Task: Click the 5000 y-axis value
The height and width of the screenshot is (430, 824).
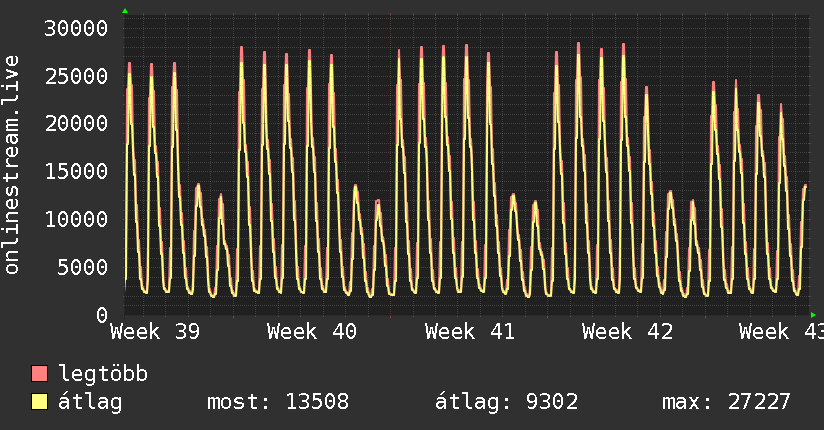Action: click(x=83, y=268)
